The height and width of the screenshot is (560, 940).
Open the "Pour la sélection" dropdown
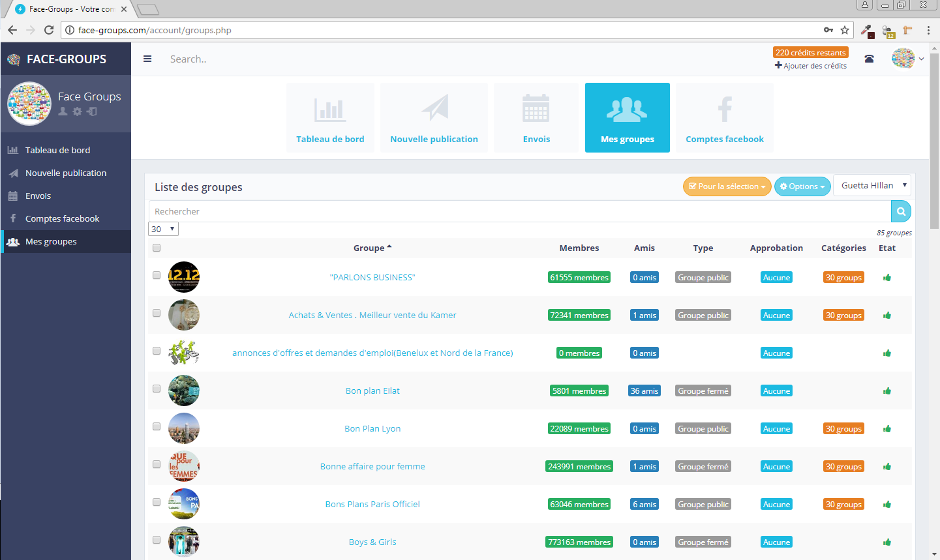point(727,186)
